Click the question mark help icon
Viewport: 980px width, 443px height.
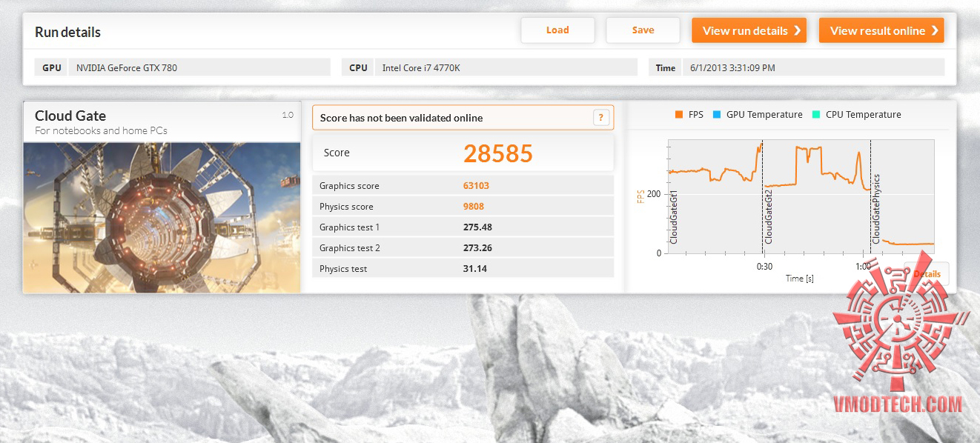point(601,117)
